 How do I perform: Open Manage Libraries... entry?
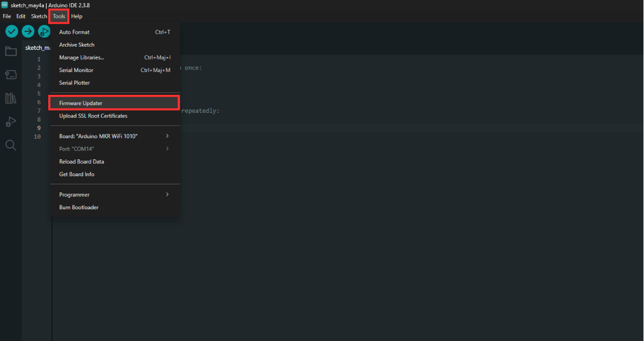tap(115, 57)
